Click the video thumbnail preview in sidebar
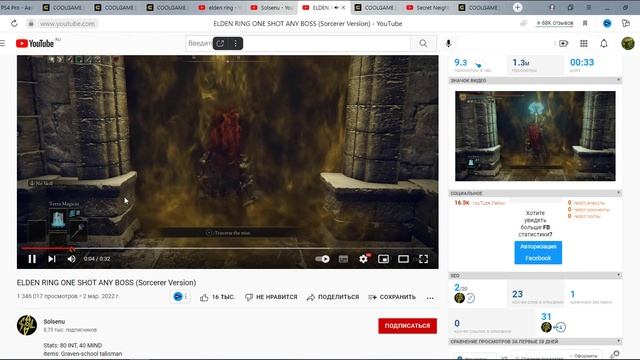Screen dimensions: 640x360 535,136
